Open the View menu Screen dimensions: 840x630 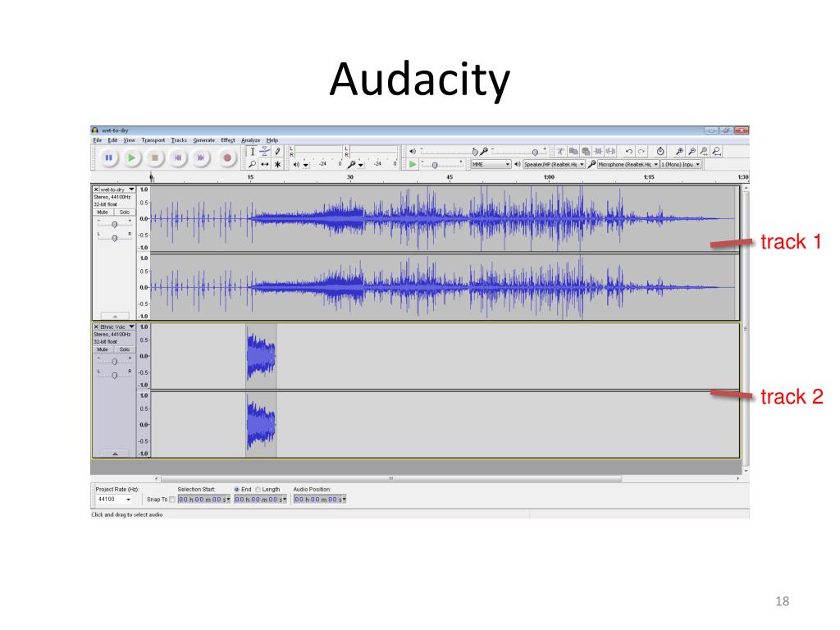pos(129,140)
